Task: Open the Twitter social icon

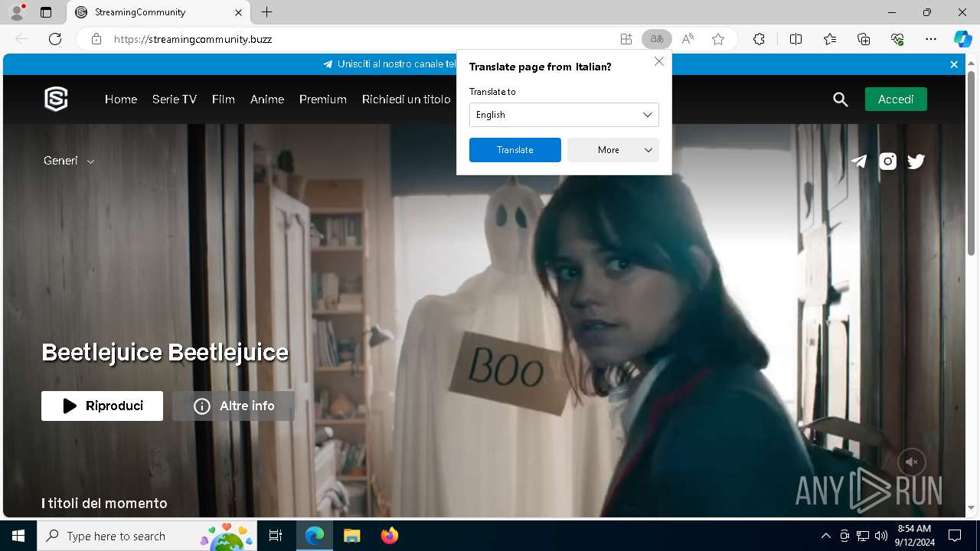Action: [x=916, y=161]
